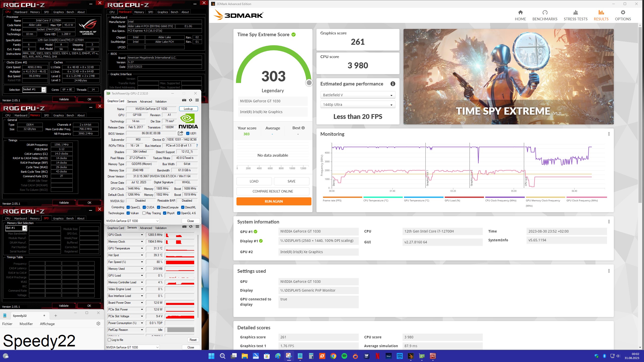Open STRESS TESTS in 3DMark
Screen dimensions: 644x362
point(576,15)
